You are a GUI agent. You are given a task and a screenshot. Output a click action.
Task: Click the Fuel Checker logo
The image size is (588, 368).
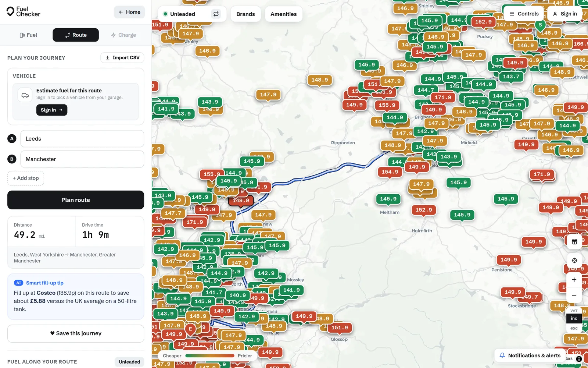click(24, 12)
